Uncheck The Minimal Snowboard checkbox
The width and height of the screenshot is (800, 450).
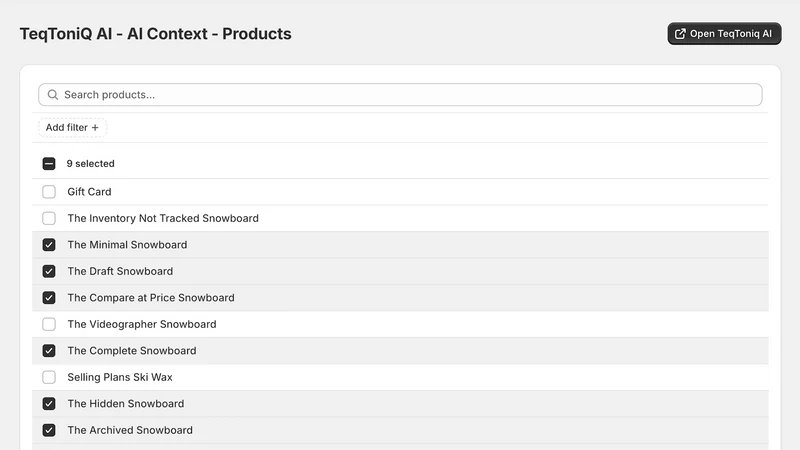coord(49,245)
